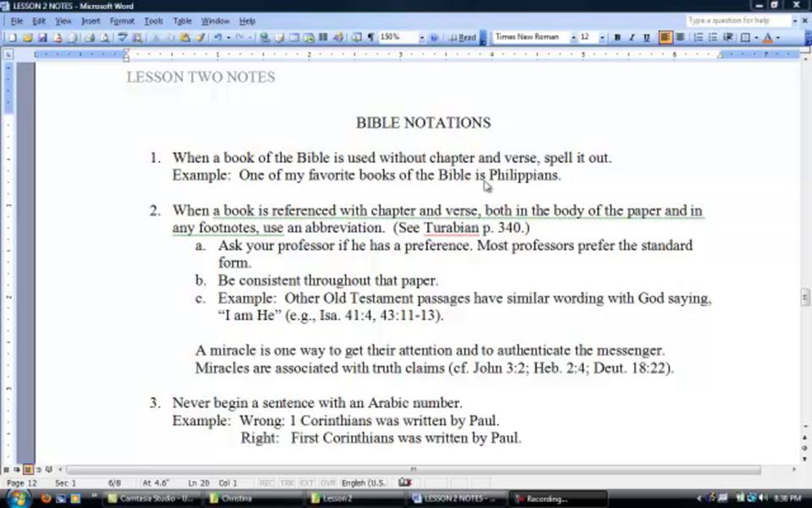
Task: Apply bullets using the Bullets icon
Action: pos(713,37)
